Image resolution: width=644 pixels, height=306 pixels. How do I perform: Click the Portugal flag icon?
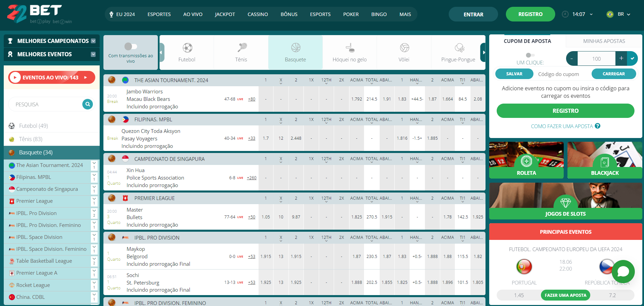[524, 267]
